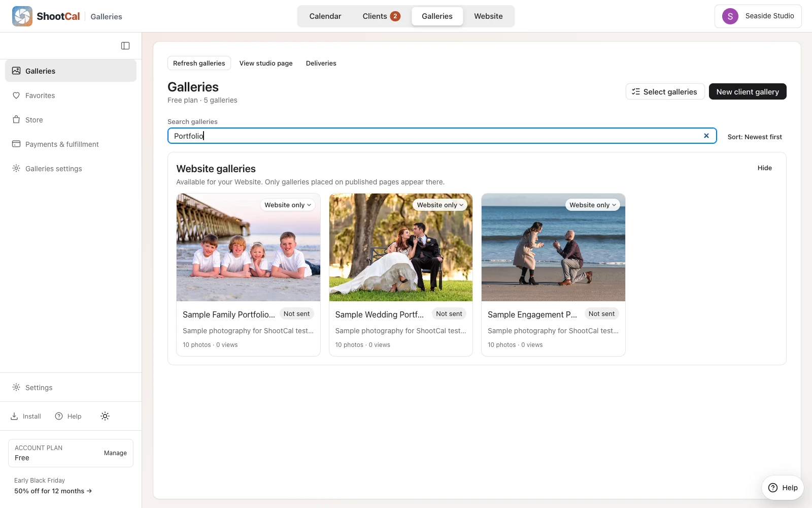The width and height of the screenshot is (812, 508).
Task: Click Not sent badge on Engagement Portfolio
Action: [x=601, y=314]
